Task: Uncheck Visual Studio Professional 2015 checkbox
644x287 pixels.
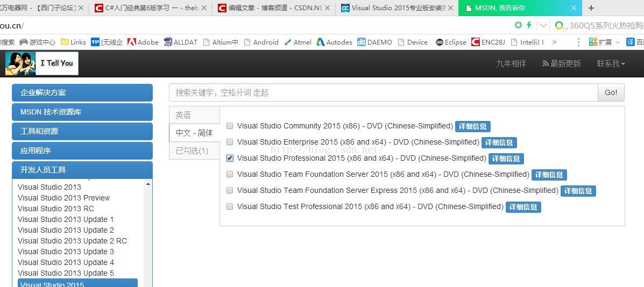Action: [230, 158]
